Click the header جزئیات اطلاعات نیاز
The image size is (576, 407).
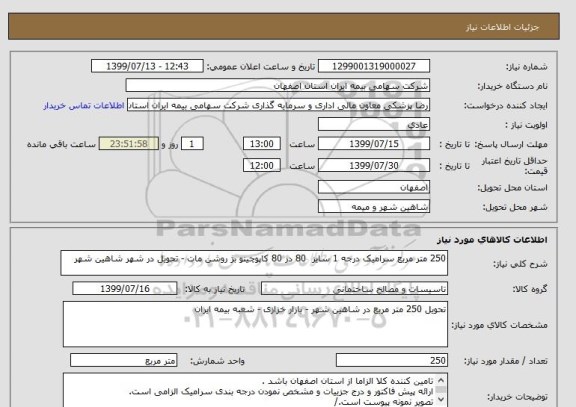click(x=502, y=28)
